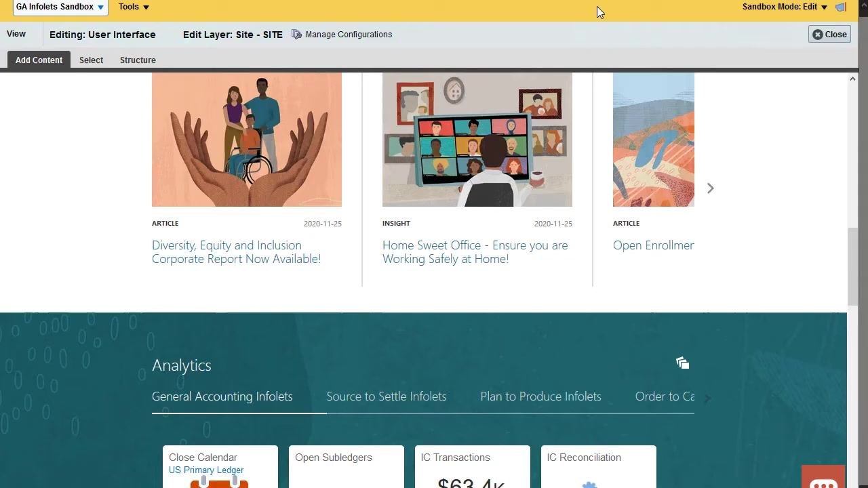
Task: Switch to the Add Content tab
Action: (39, 60)
